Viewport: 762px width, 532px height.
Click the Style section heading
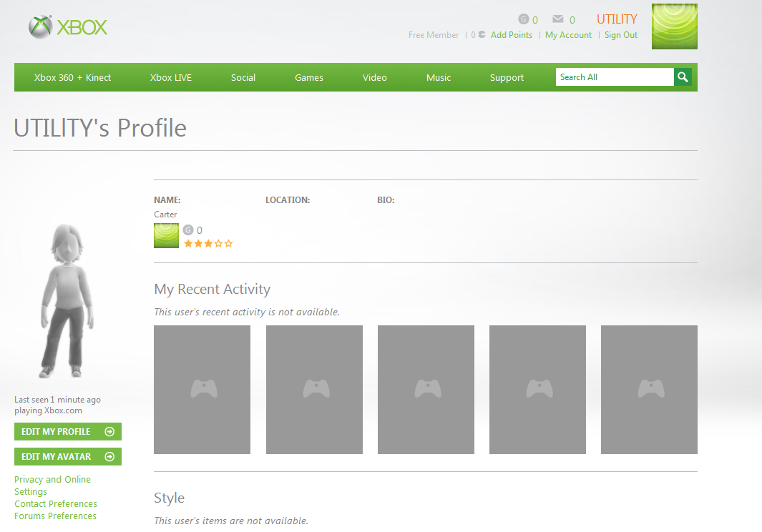click(169, 498)
